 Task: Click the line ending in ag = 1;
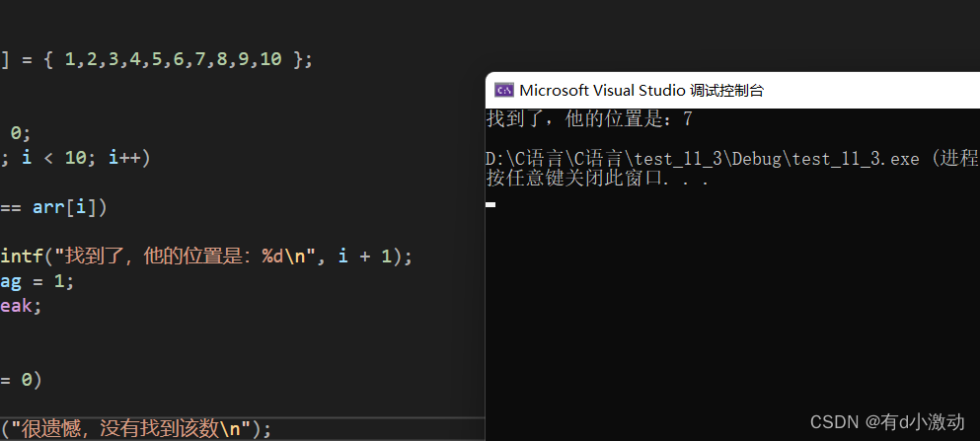[x=37, y=281]
